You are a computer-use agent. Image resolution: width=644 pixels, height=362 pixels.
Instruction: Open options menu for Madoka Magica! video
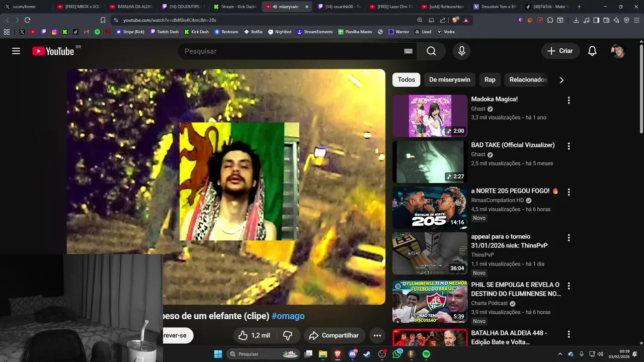[x=569, y=100]
